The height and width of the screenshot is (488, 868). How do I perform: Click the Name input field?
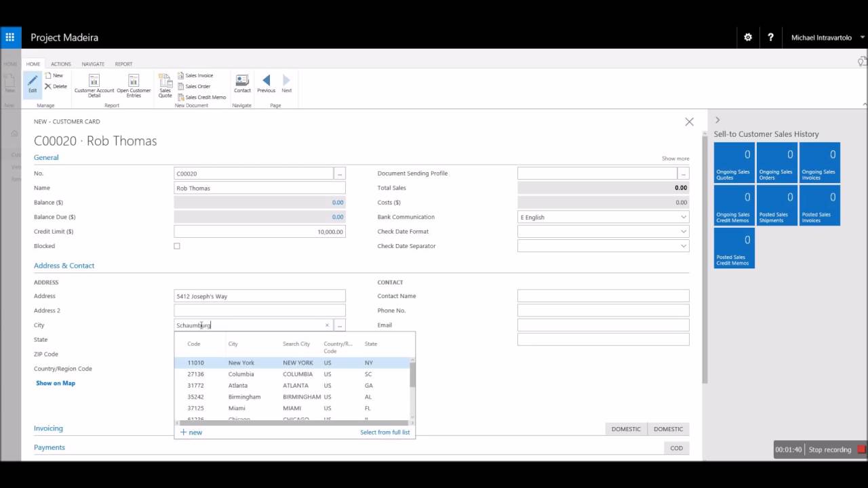pos(260,188)
